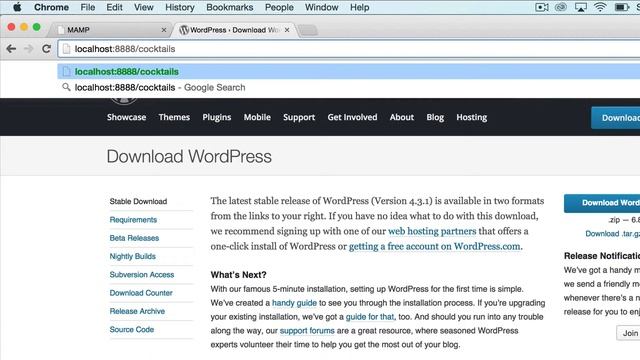This screenshot has height=360, width=640.
Task: Go to About in WordPress navigation
Action: [x=402, y=117]
